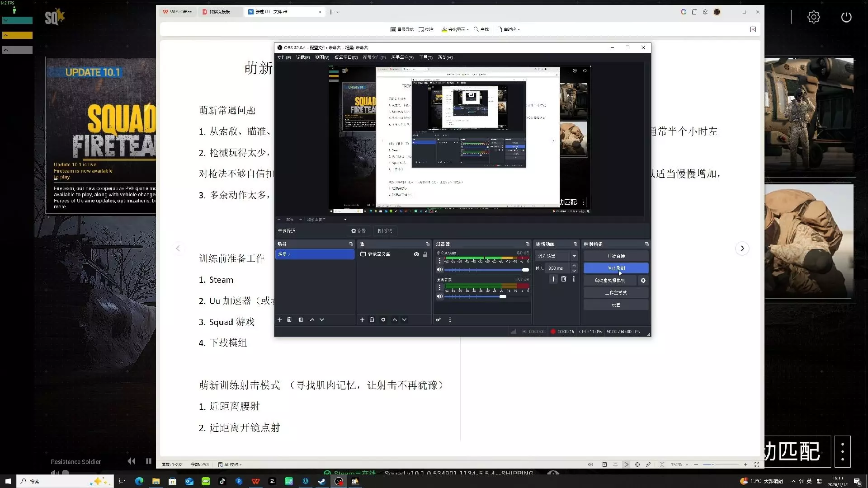868x488 pixels.
Task: Open advanced audio properties gears icon
Action: click(438, 319)
